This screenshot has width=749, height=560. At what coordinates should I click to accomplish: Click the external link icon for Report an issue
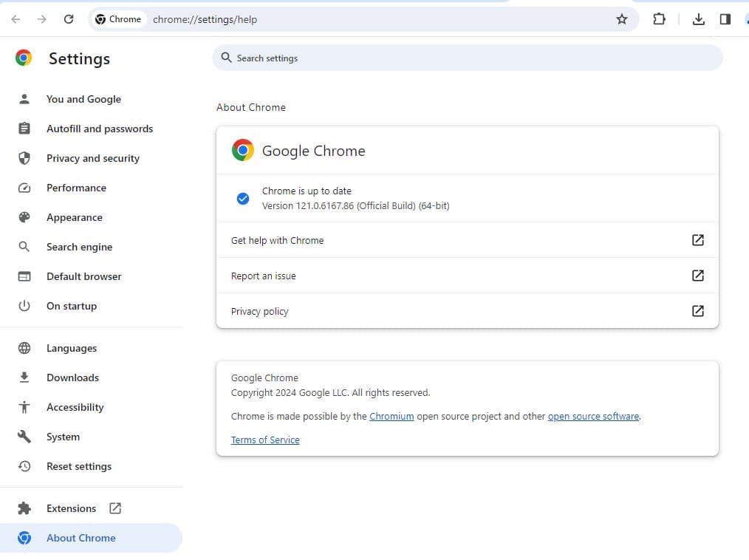(x=697, y=276)
